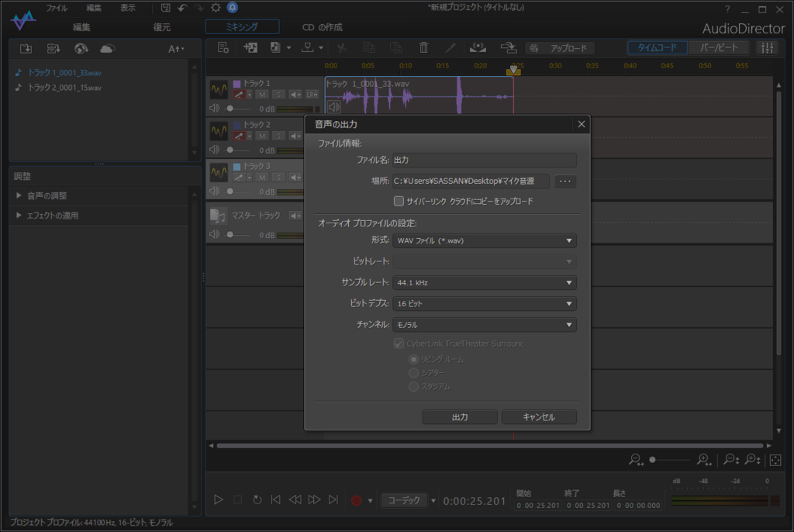
Task: Jump to end with the skip-forward icon
Action: click(x=333, y=499)
